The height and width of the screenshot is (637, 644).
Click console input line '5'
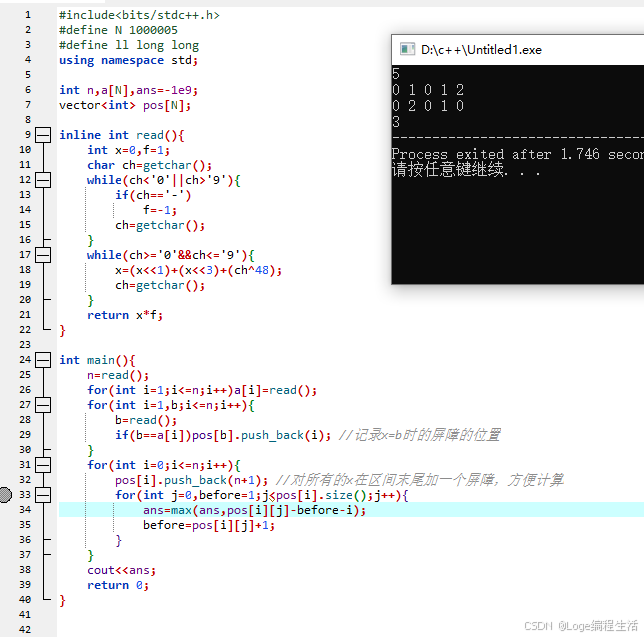click(x=396, y=74)
